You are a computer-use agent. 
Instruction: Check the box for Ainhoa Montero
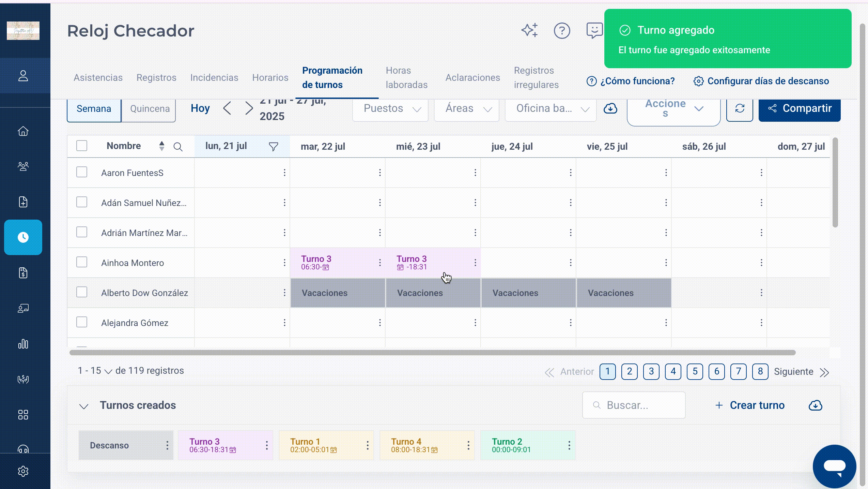coord(82,262)
